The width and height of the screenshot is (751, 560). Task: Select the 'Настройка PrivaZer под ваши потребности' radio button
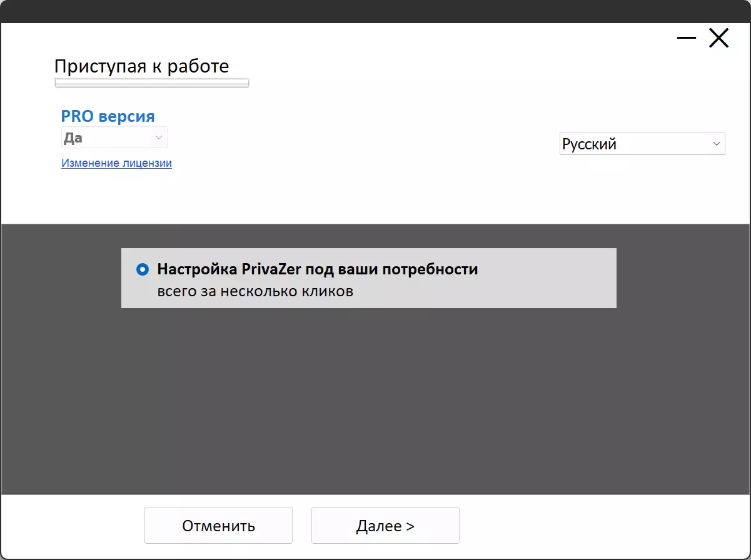pyautogui.click(x=143, y=269)
